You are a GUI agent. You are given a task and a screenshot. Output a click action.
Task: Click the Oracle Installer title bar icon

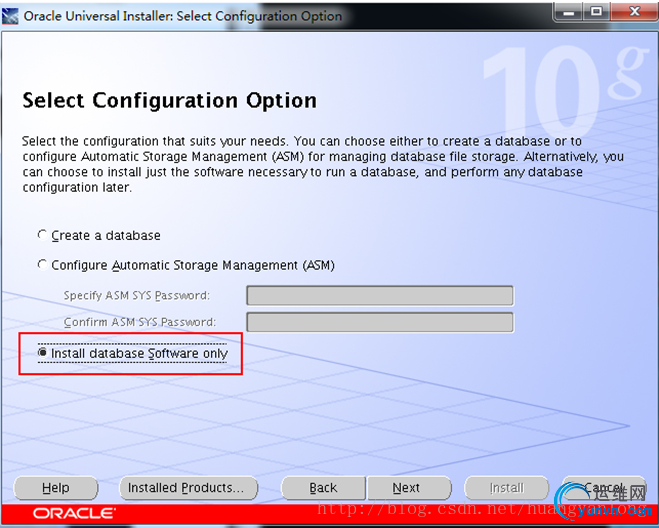click(x=10, y=16)
